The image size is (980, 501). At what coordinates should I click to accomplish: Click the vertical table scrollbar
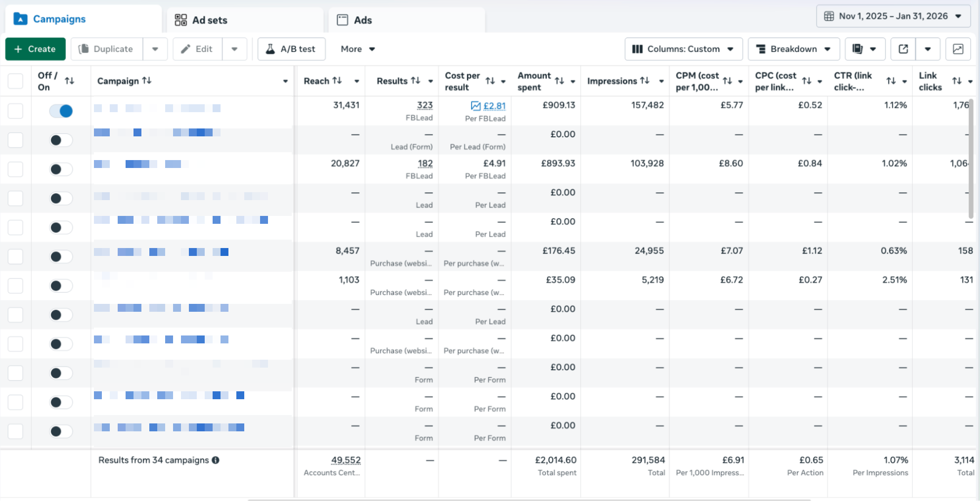[x=971, y=158]
